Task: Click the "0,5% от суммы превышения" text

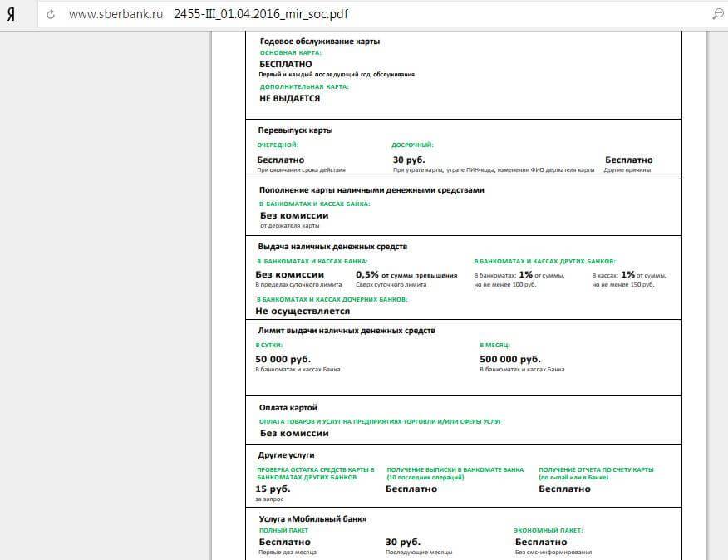Action: point(406,275)
